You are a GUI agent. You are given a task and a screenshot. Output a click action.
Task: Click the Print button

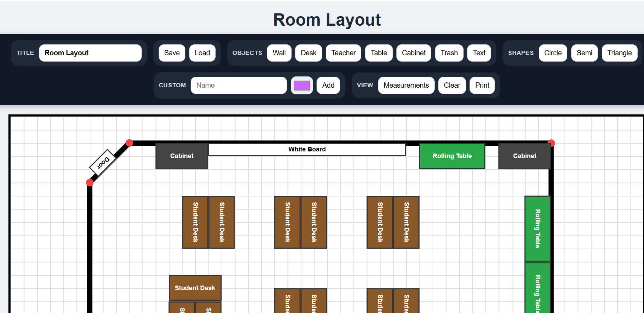coord(482,85)
